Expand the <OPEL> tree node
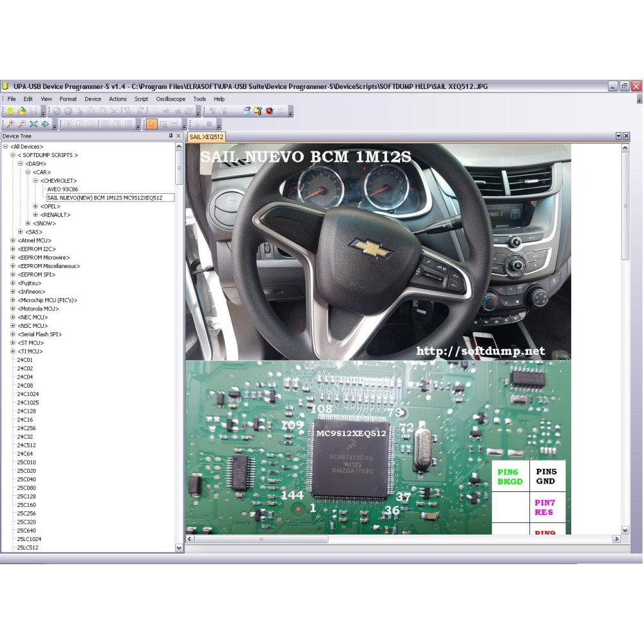This screenshot has width=644, height=644. coord(35,206)
